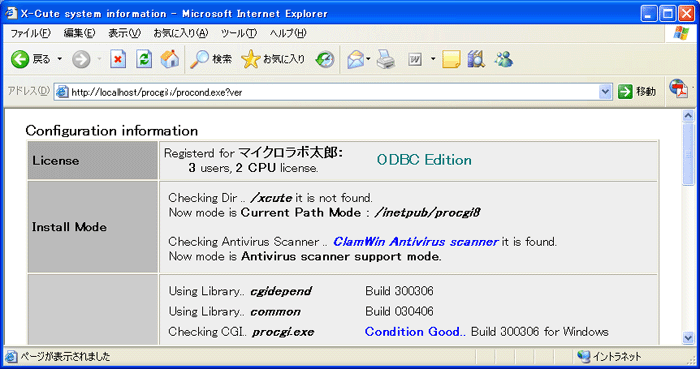
Task: Click the cgidepend library name
Action: [x=281, y=291]
